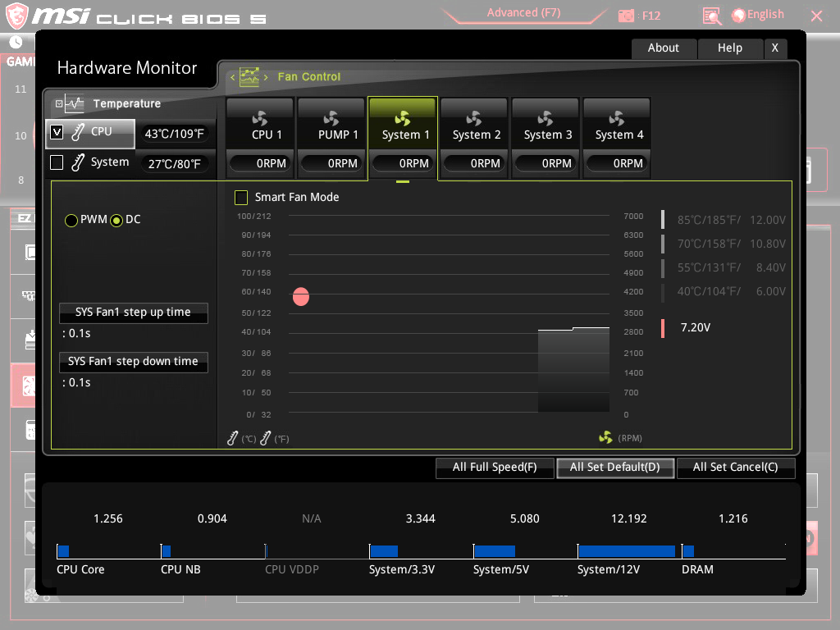Click the thermometer icon in the System row

(x=78, y=162)
